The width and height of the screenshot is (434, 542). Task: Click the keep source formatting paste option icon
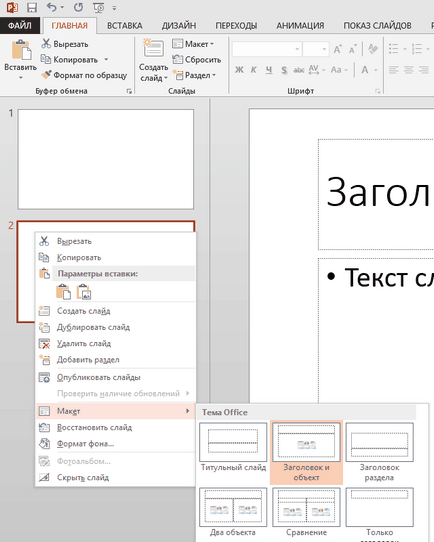point(63,291)
